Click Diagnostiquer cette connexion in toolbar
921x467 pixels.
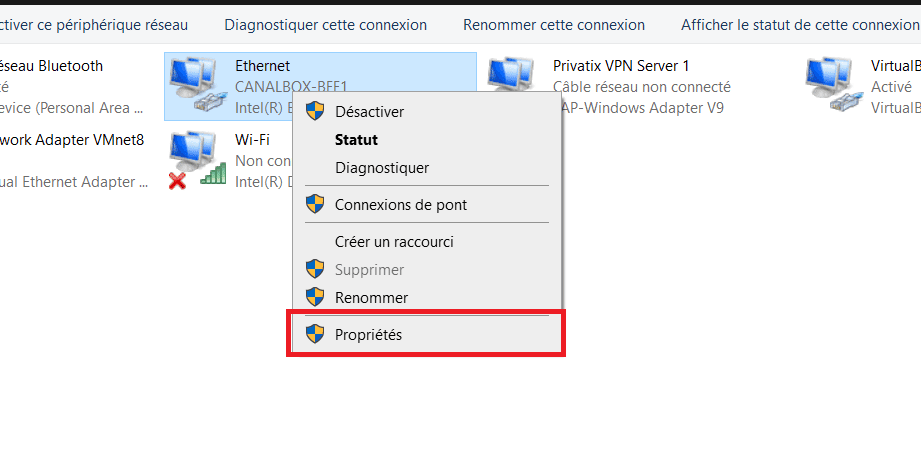click(x=325, y=25)
